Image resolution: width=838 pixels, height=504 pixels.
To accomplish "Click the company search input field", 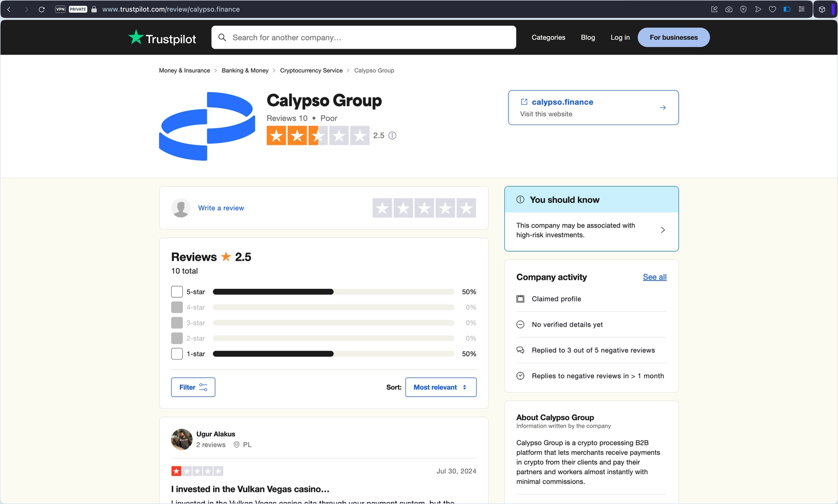I will pyautogui.click(x=363, y=37).
